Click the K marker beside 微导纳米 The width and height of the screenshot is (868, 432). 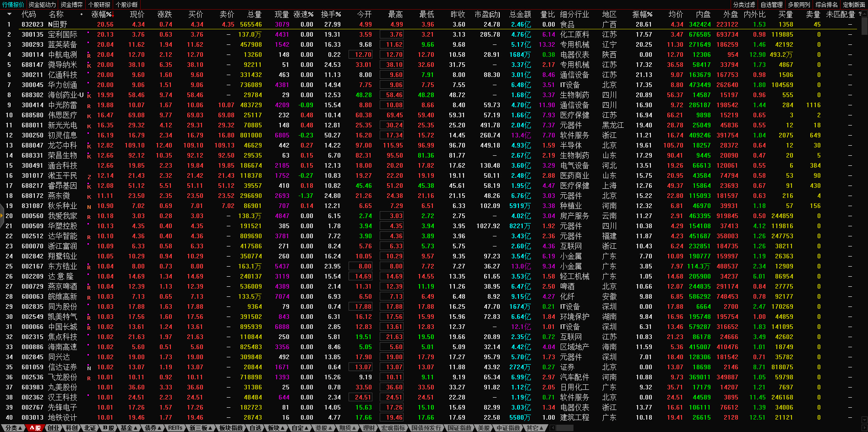click(x=89, y=65)
